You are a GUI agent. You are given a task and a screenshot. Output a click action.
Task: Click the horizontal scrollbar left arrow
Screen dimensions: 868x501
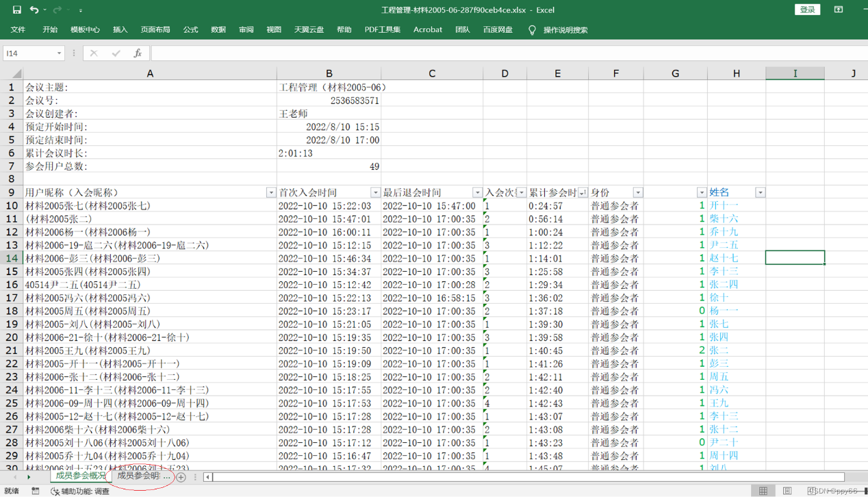[208, 477]
